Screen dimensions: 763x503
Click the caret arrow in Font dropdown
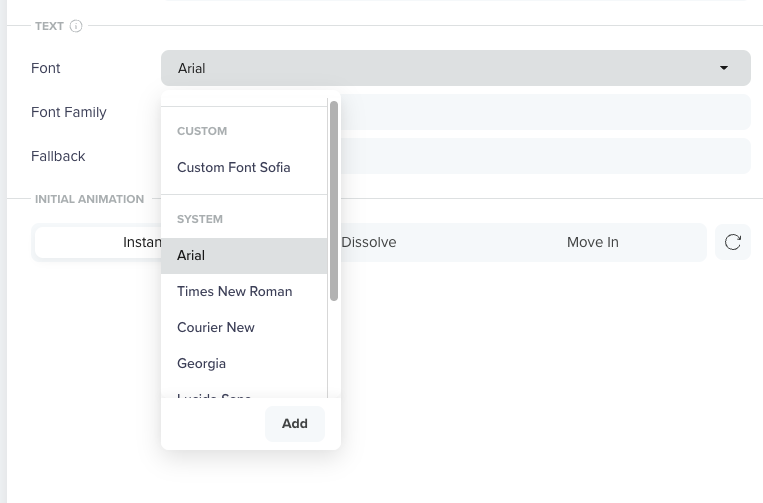click(724, 68)
